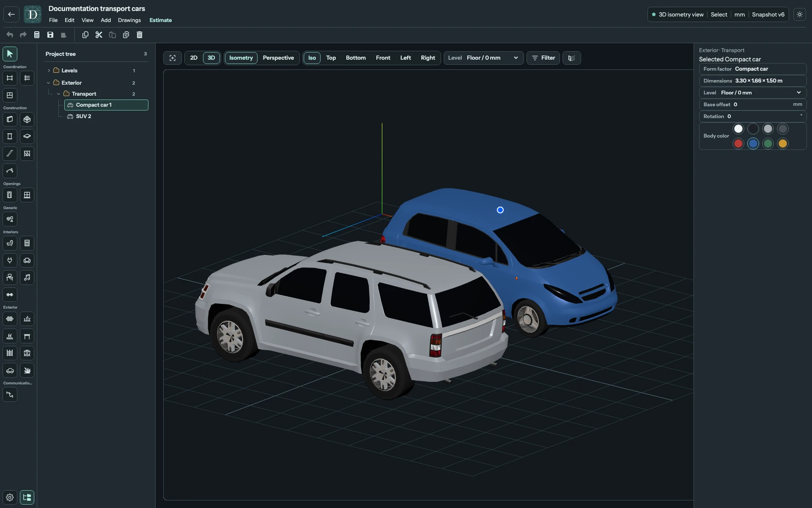The width and height of the screenshot is (812, 508).
Task: Click the Base offset input field
Action: coord(753,105)
